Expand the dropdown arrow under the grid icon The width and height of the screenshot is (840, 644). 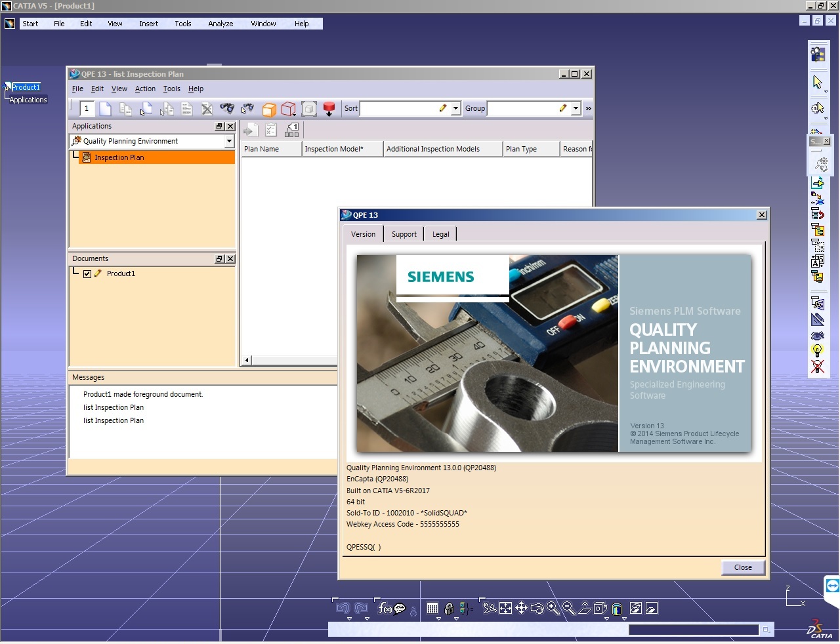438,618
